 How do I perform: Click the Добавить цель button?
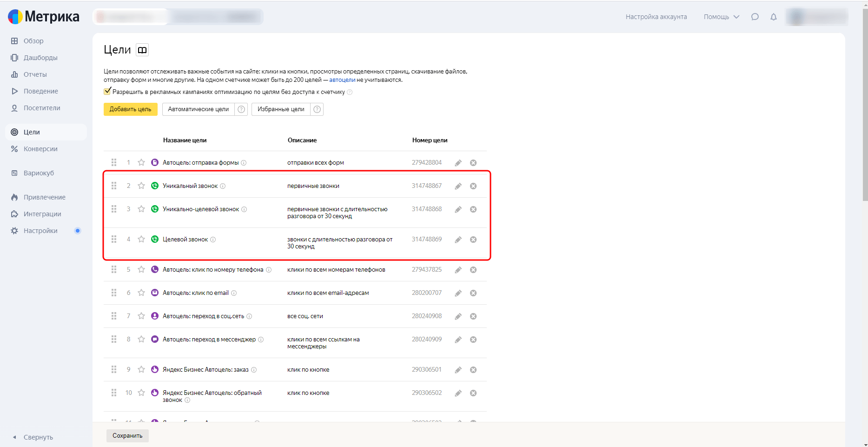click(131, 109)
